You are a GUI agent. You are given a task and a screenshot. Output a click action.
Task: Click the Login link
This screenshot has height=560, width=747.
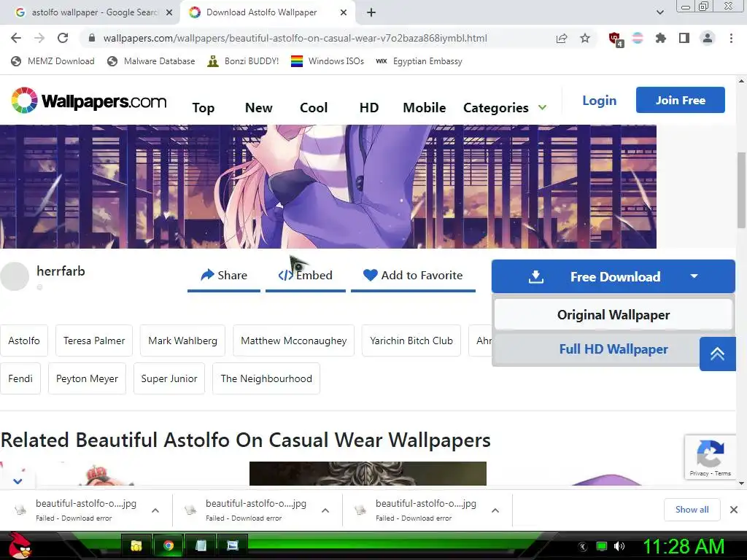tap(600, 101)
